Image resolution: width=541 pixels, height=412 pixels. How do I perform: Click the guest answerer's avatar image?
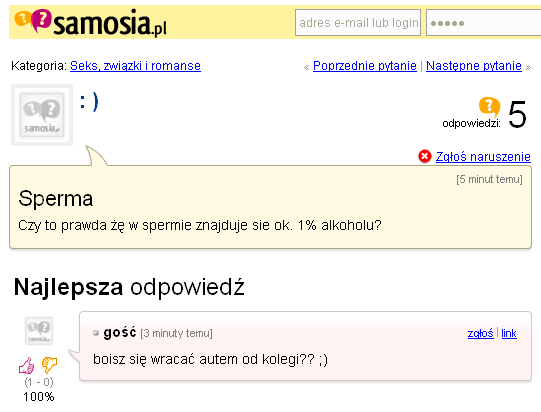point(39,331)
